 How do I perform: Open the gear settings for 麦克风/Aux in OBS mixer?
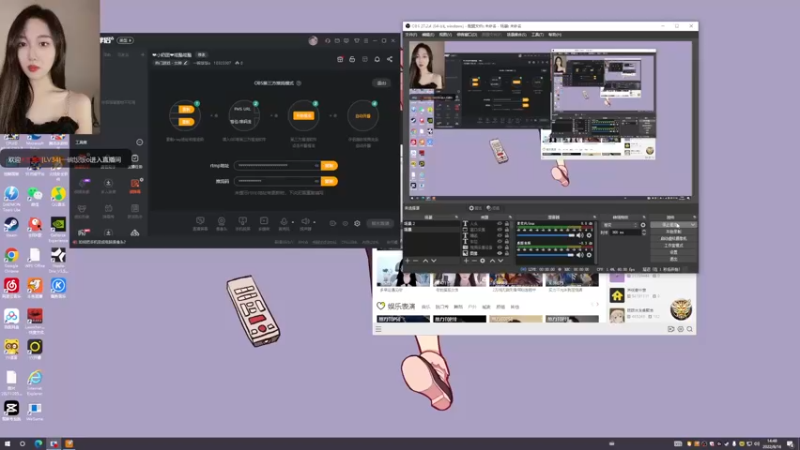pyautogui.click(x=589, y=235)
